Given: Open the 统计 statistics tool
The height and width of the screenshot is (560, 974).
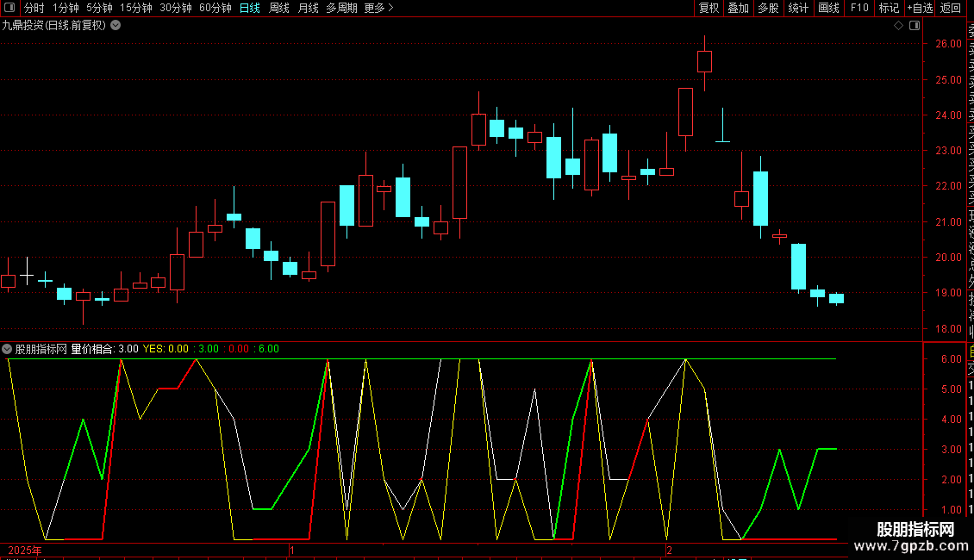Looking at the screenshot, I should point(798,8).
